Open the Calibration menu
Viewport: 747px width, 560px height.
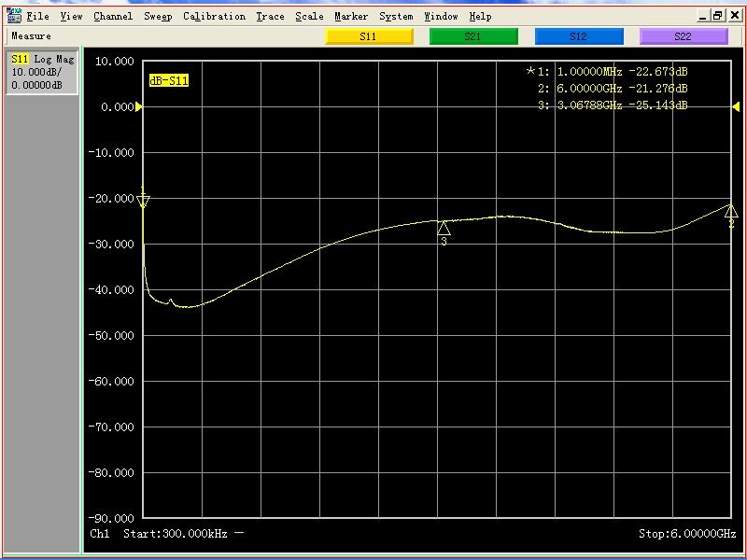click(x=214, y=16)
